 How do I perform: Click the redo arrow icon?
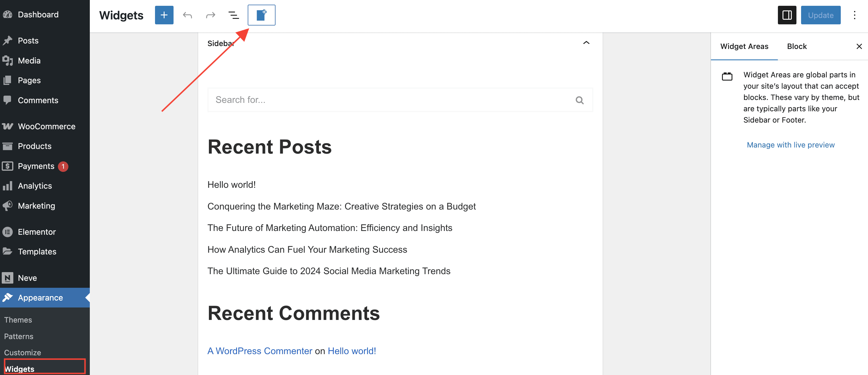tap(210, 15)
